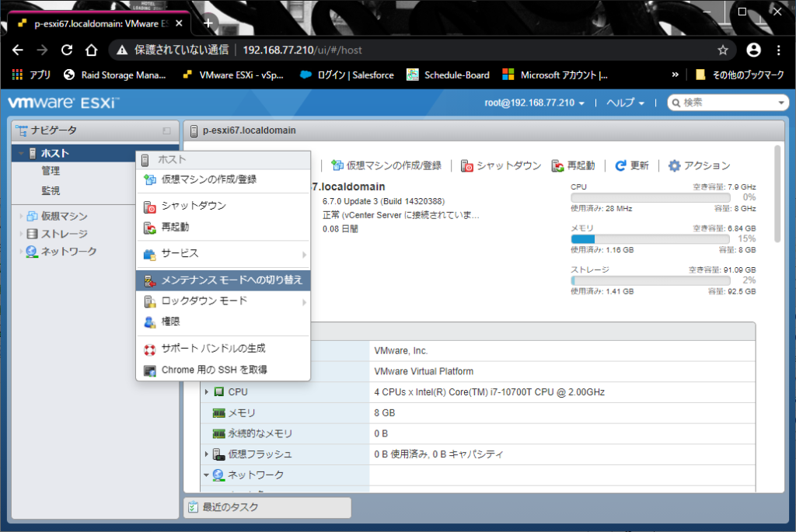Close the p-esxi67.localdomain browser tab

(x=179, y=23)
